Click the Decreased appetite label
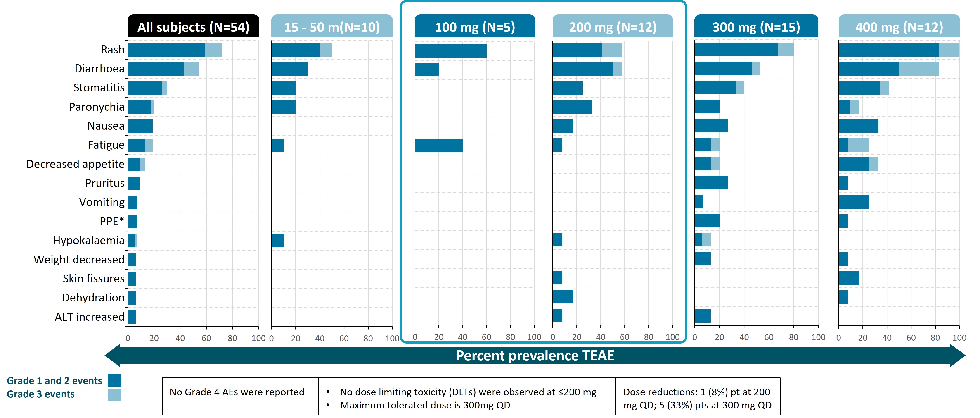This screenshot has width=980, height=418. [x=75, y=164]
